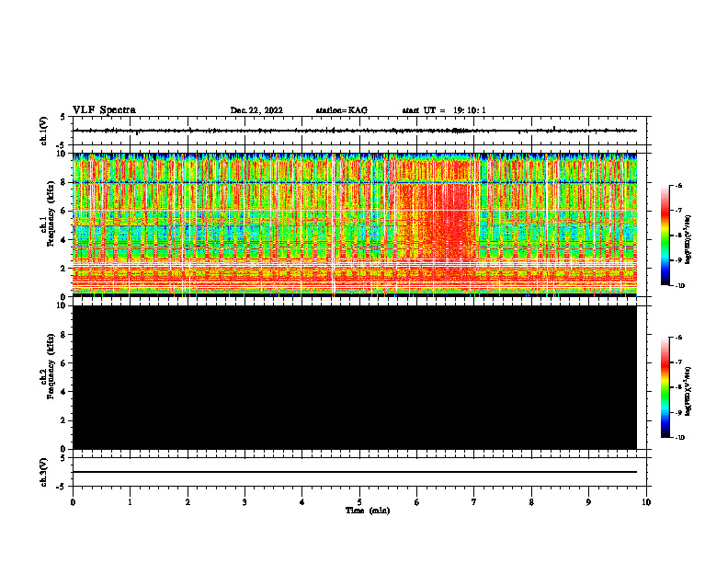Click the "9" tick label on time axis
Image resolution: width=728 pixels, height=563 pixels.
(x=588, y=502)
